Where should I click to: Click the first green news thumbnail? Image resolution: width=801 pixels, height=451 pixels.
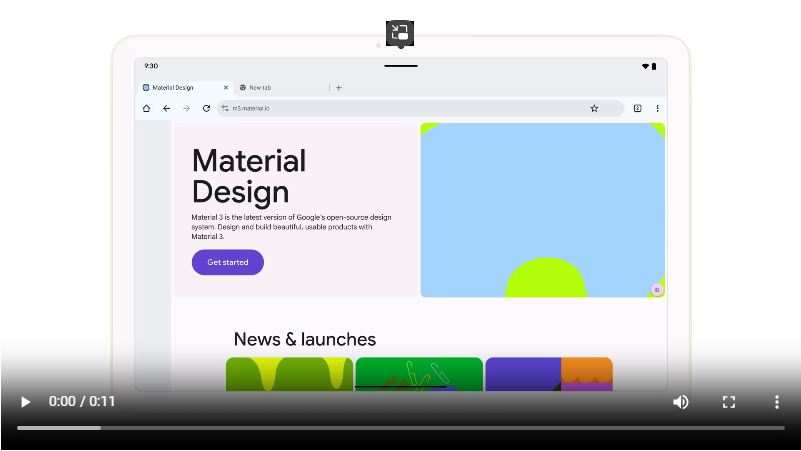pos(289,374)
